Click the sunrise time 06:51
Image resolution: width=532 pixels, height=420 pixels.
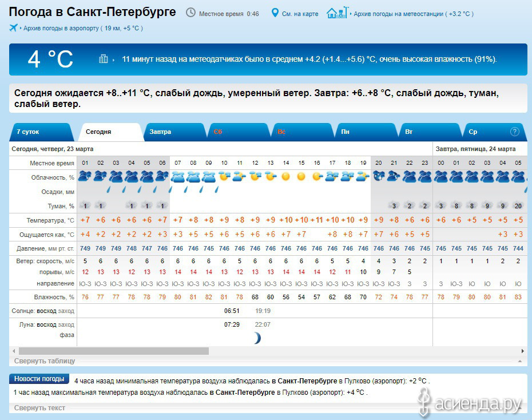(x=232, y=311)
